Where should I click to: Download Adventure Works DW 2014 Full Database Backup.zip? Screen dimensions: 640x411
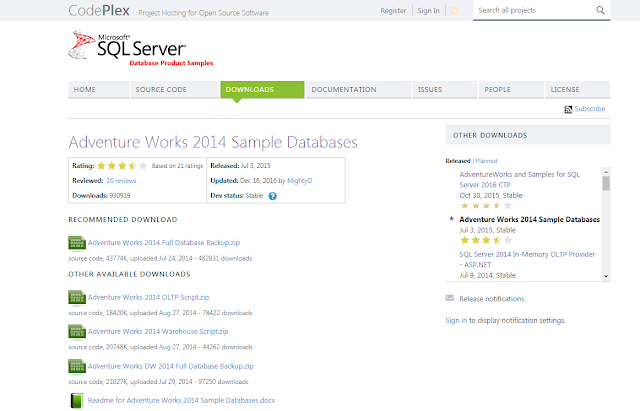tap(171, 366)
